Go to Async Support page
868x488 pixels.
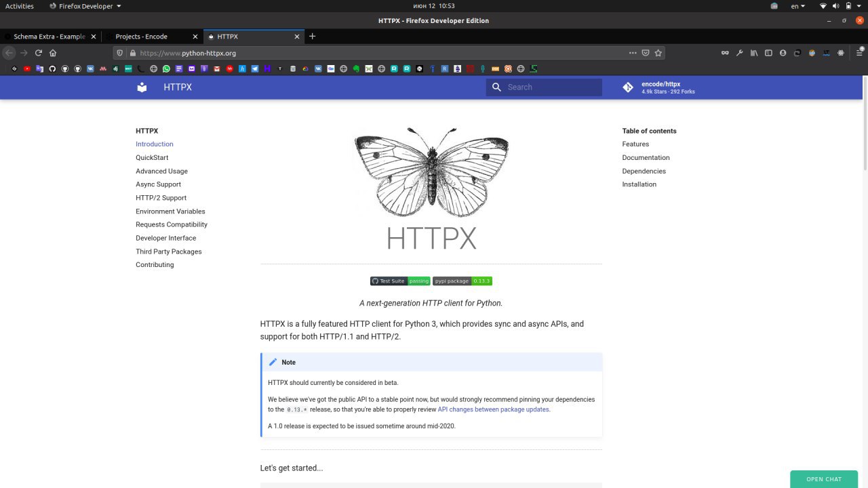(x=158, y=184)
